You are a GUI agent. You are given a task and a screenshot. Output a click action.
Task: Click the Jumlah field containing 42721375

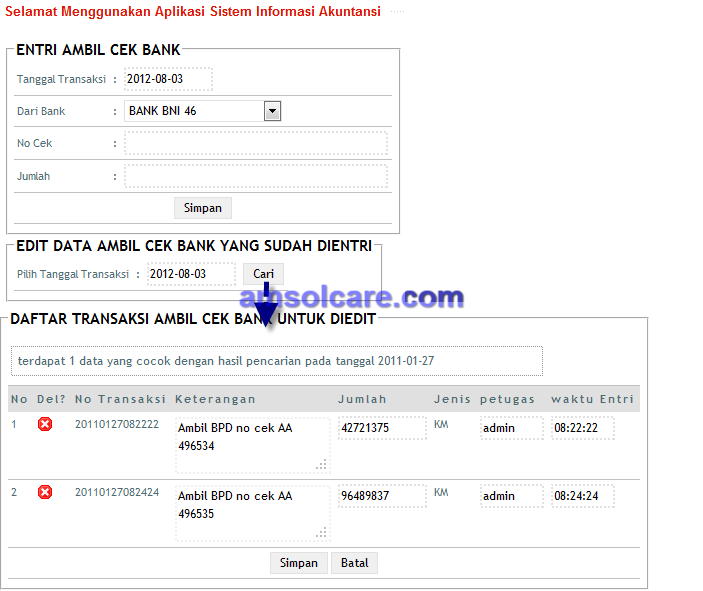(382, 428)
